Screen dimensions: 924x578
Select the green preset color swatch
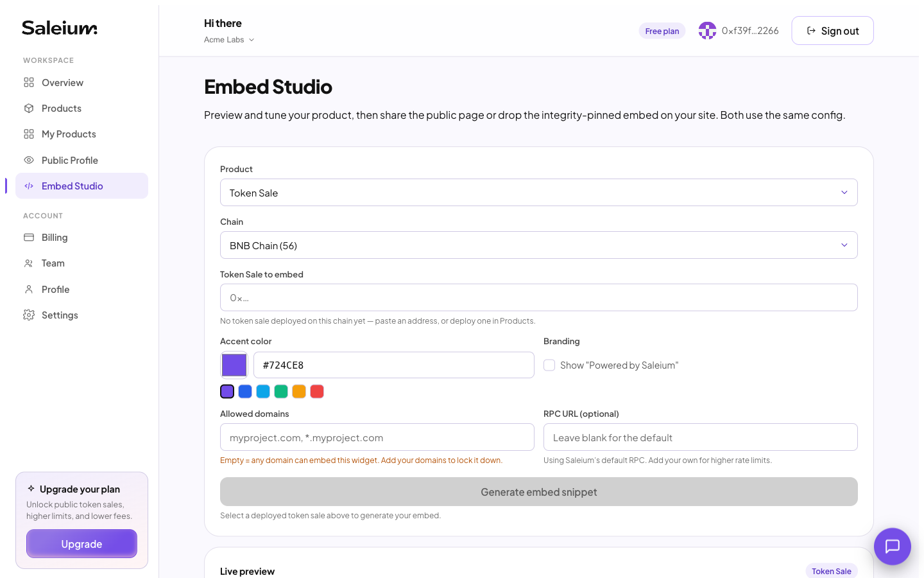tap(281, 391)
